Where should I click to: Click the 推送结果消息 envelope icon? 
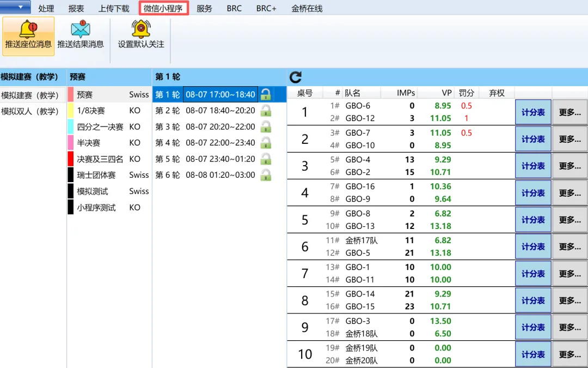(81, 29)
